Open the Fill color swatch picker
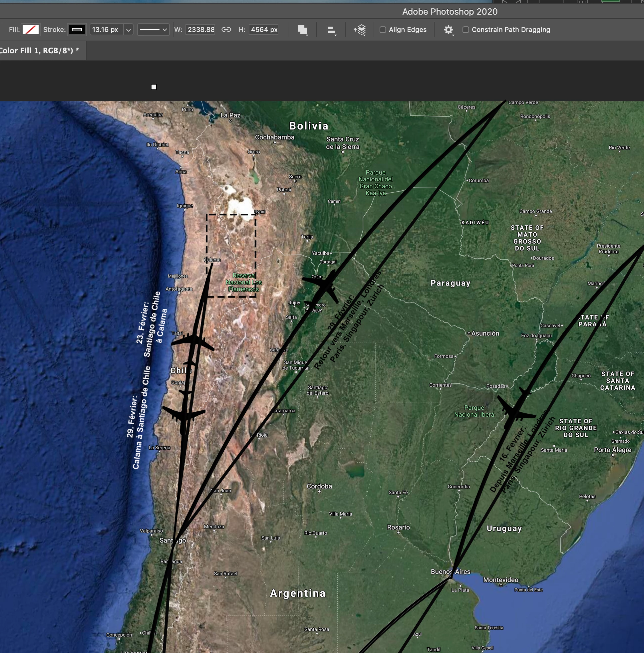Viewport: 644px width, 653px height. coord(30,30)
